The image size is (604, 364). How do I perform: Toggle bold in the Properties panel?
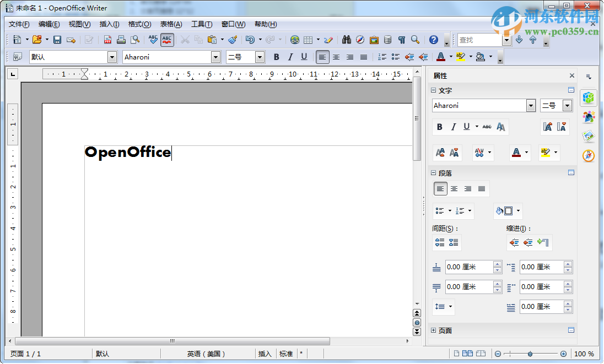[x=439, y=127]
